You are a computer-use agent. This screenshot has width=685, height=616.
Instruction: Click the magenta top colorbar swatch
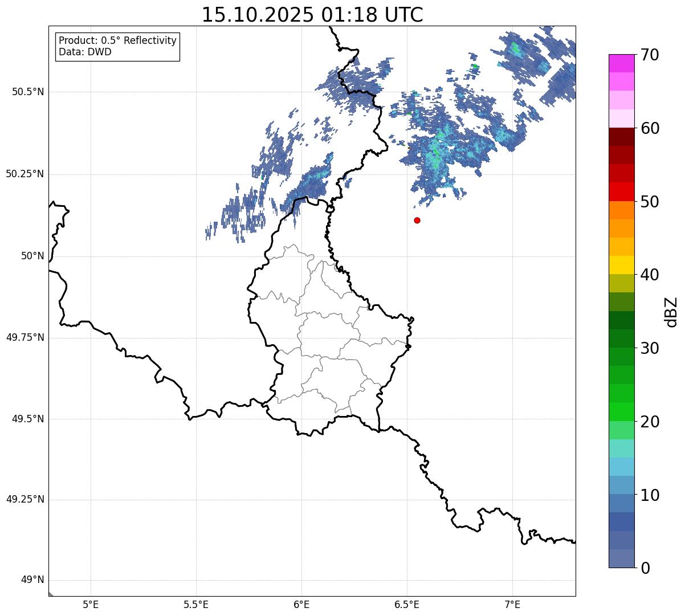pos(621,63)
